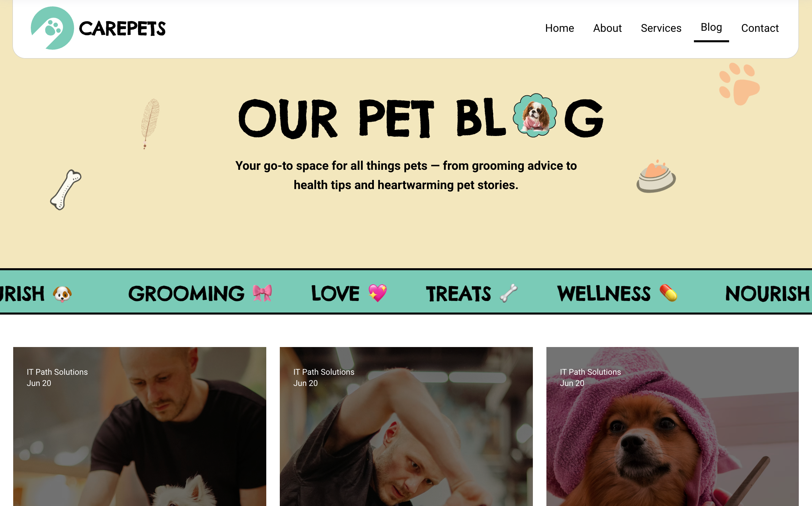
Task: Open the About page from navigation
Action: click(607, 28)
